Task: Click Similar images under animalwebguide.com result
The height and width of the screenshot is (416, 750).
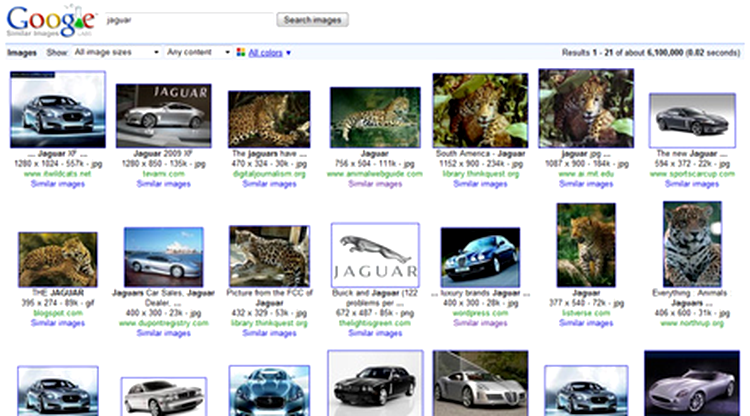Action: tap(375, 184)
